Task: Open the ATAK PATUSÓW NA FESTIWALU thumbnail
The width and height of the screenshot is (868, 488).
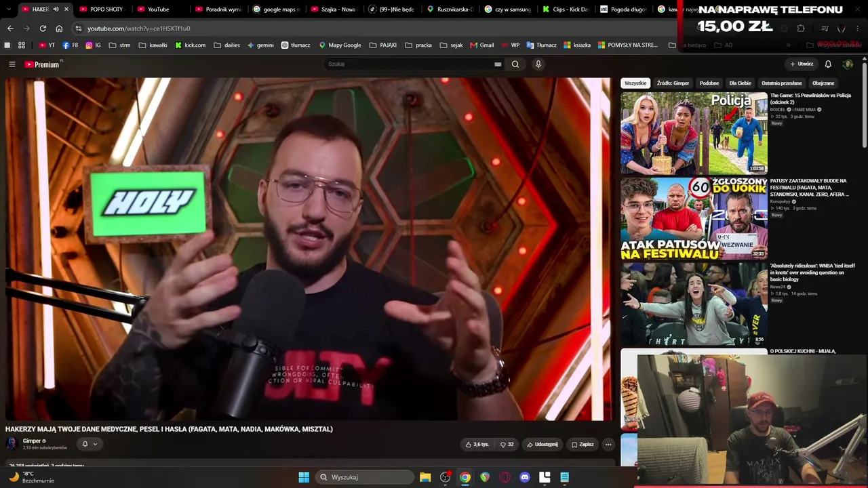Action: 694,219
